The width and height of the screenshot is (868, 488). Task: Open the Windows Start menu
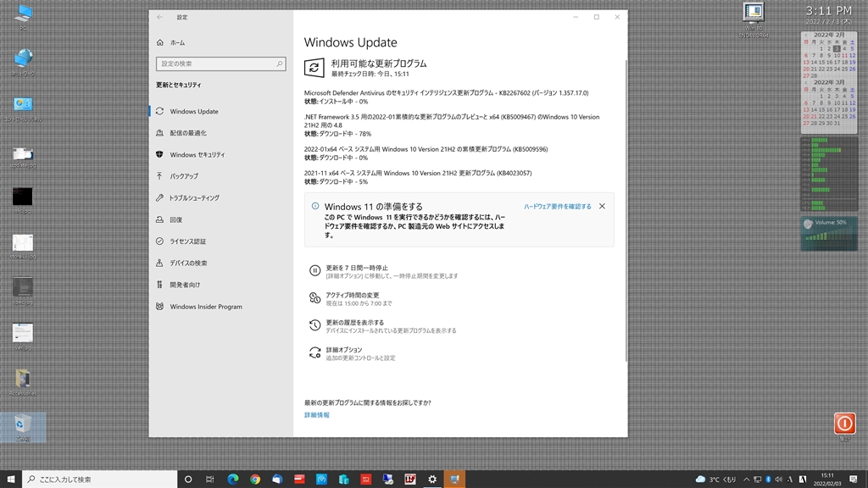11,480
